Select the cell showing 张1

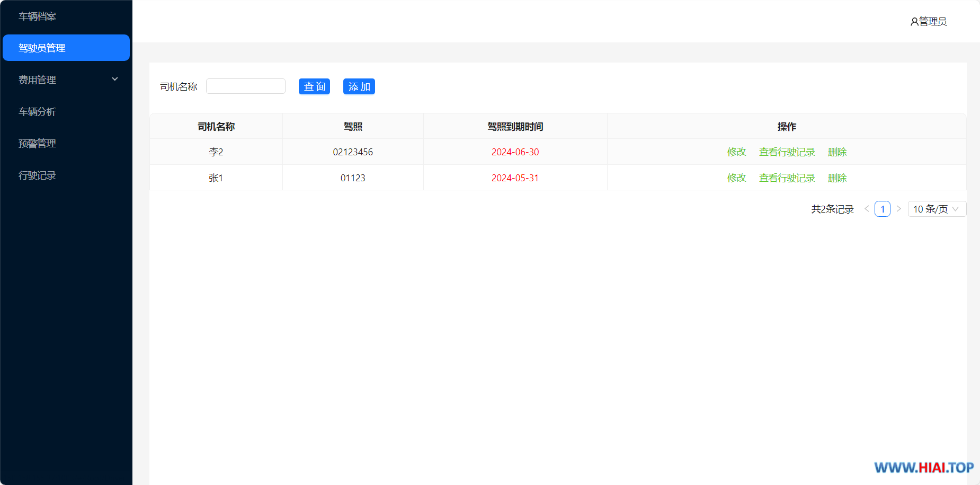coord(216,178)
